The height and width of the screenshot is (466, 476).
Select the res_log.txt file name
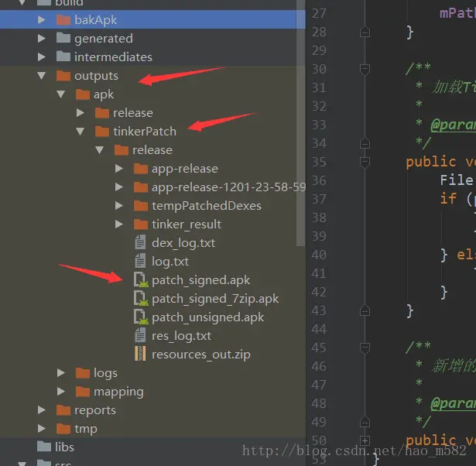point(182,336)
